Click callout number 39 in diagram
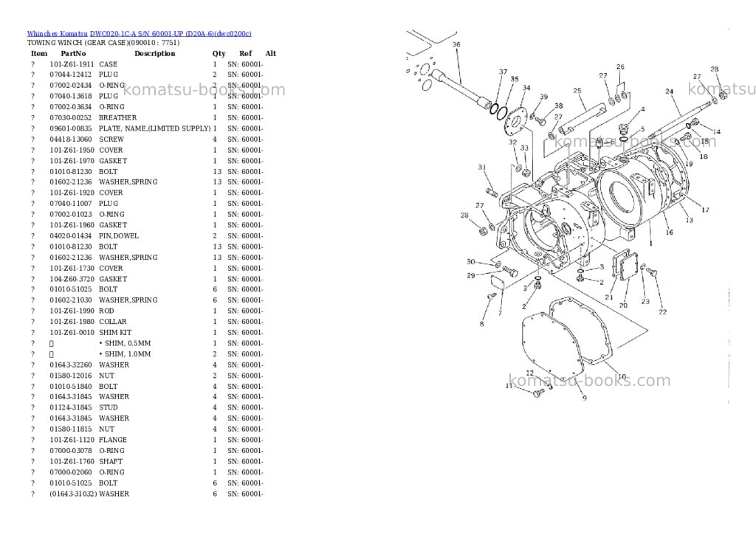The height and width of the screenshot is (535, 756). pyautogui.click(x=544, y=97)
